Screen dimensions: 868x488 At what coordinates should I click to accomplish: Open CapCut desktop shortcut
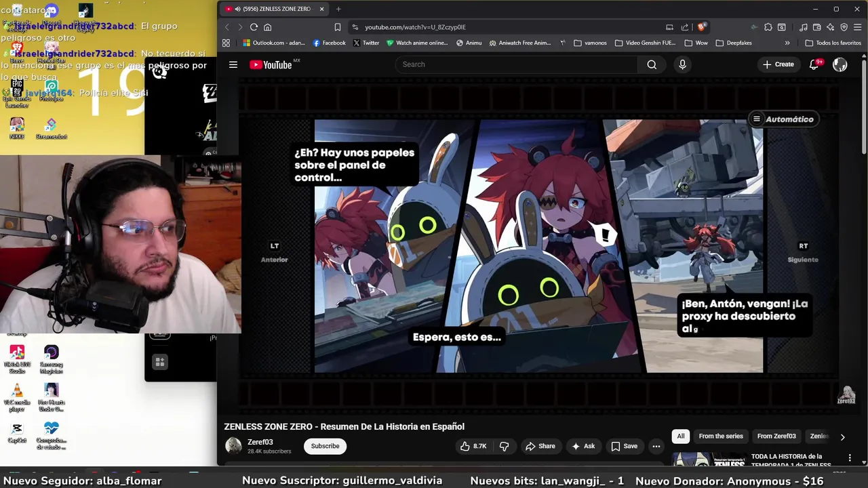(17, 432)
